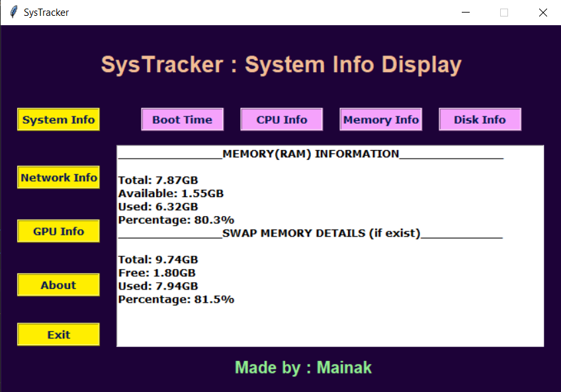Click the SWAP MEMORY DETAILS heading
Screen dimensions: 561x392
click(x=322, y=233)
